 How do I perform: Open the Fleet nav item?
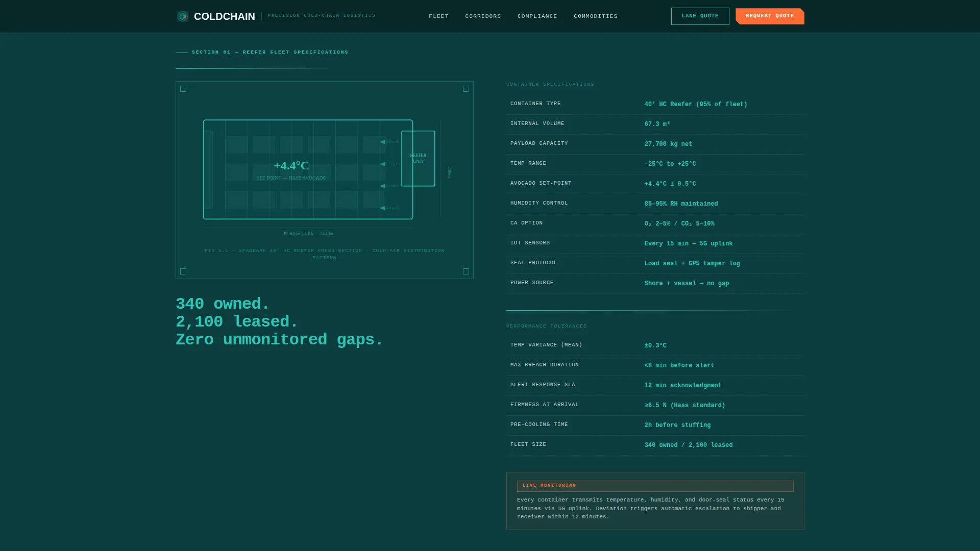point(438,16)
